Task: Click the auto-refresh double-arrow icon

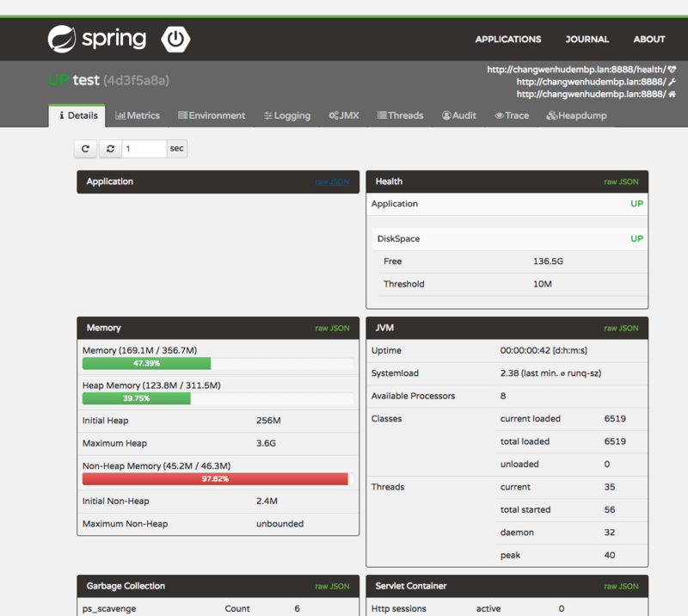Action: pyautogui.click(x=110, y=148)
